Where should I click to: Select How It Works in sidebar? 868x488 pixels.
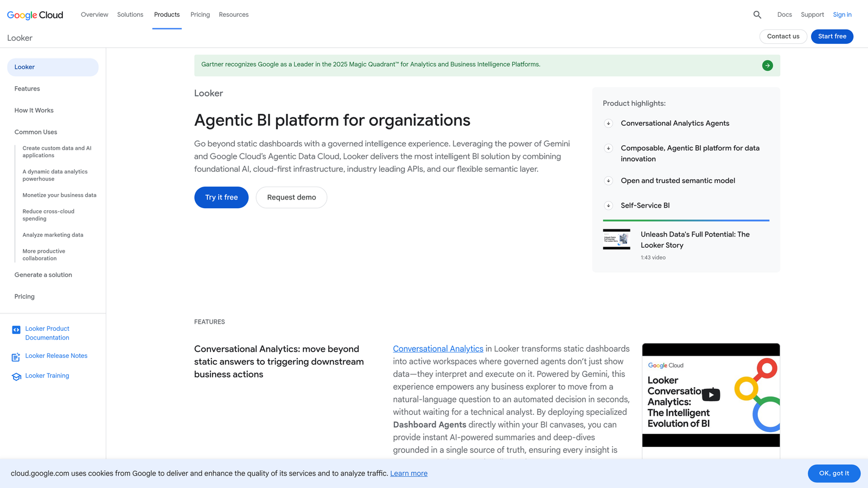tap(34, 111)
